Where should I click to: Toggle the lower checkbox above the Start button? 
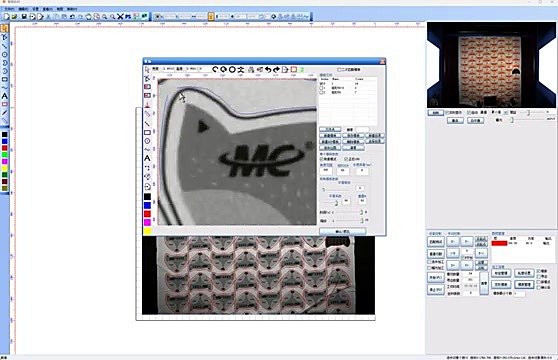429,268
